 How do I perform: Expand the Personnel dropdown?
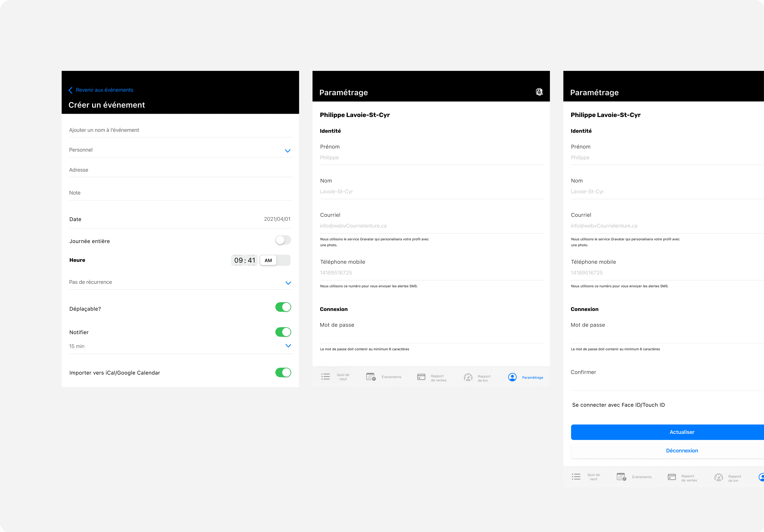pyautogui.click(x=287, y=151)
